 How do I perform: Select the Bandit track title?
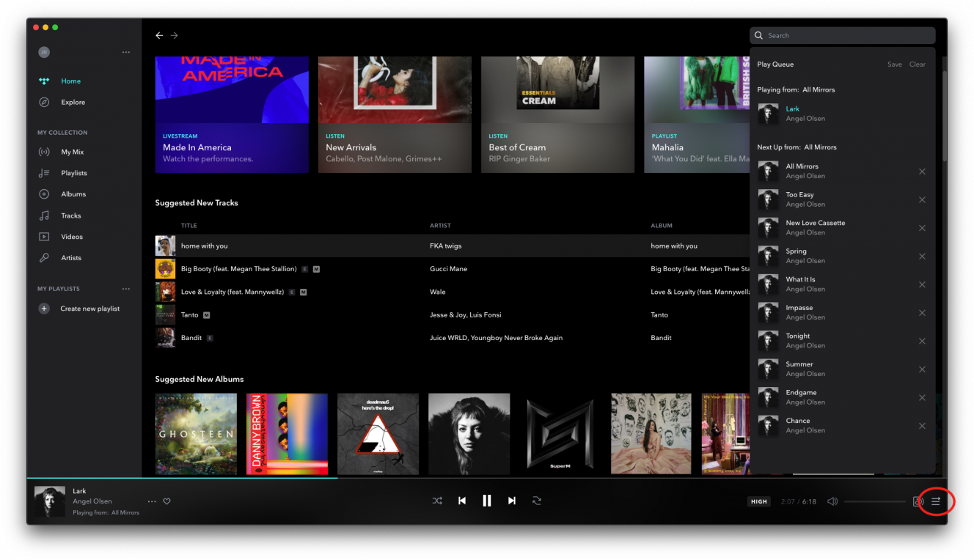point(191,338)
